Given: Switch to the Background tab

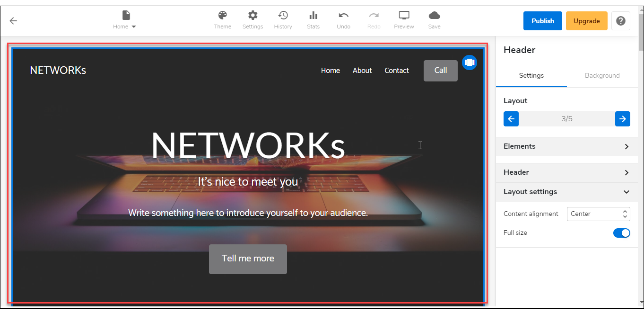Looking at the screenshot, I should (602, 75).
